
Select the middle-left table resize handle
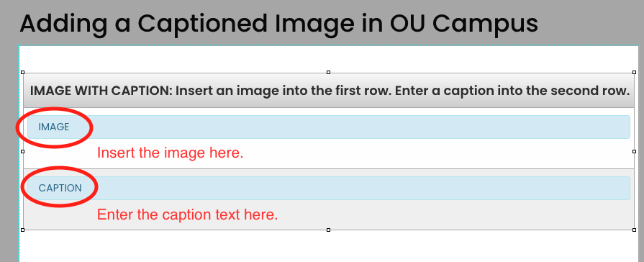click(x=22, y=152)
